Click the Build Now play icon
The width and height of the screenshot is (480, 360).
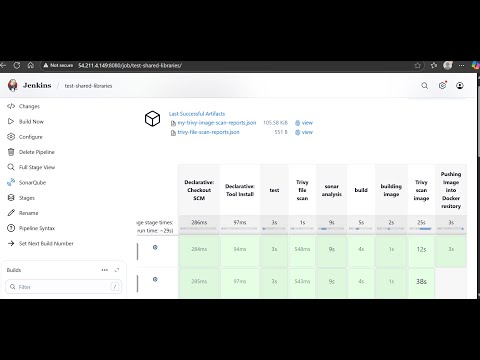pyautogui.click(x=11, y=121)
